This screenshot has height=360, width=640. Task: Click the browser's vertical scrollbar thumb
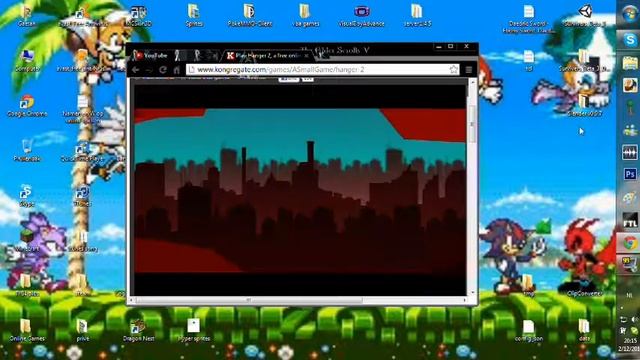[472, 124]
